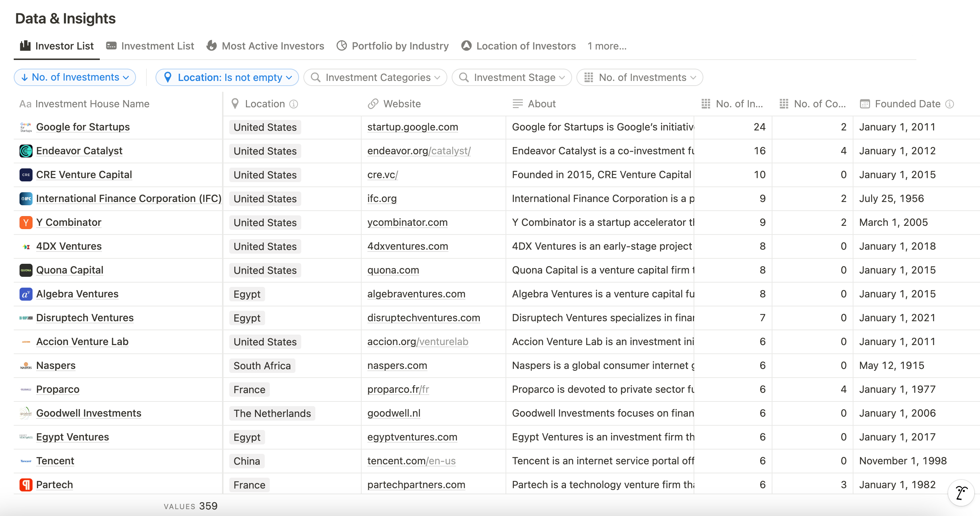Screen dimensions: 980x516
Task: Open the No. of Investments sort dropdown
Action: pyautogui.click(x=75, y=78)
